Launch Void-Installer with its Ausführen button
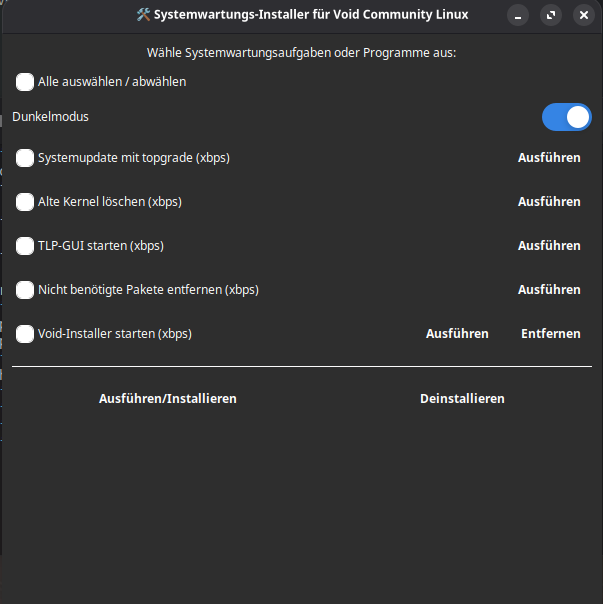Image resolution: width=603 pixels, height=604 pixels. pos(457,334)
